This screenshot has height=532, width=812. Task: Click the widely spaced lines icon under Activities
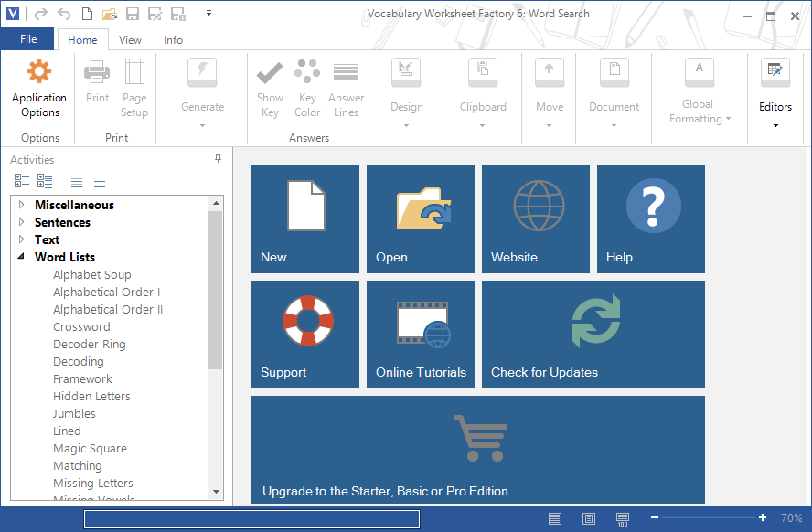tap(100, 181)
